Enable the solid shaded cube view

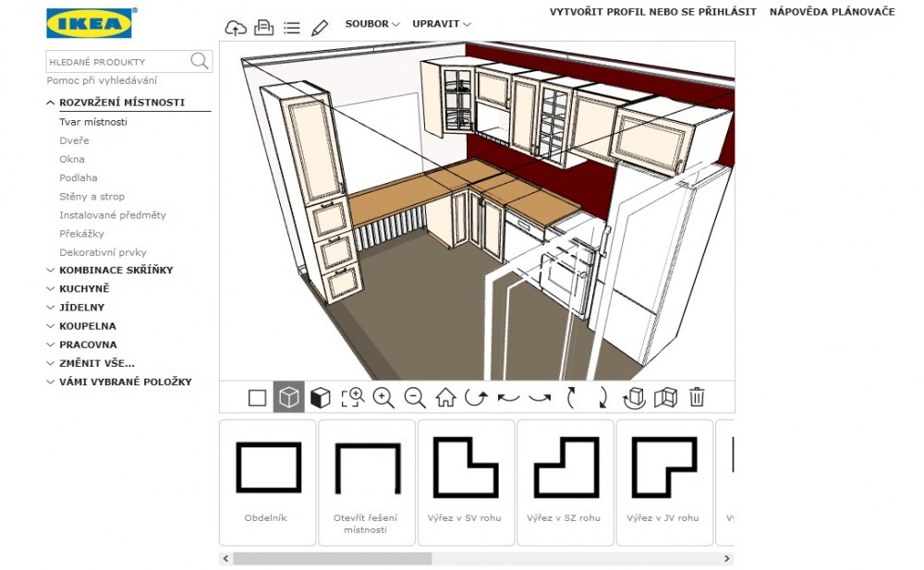pyautogui.click(x=320, y=397)
